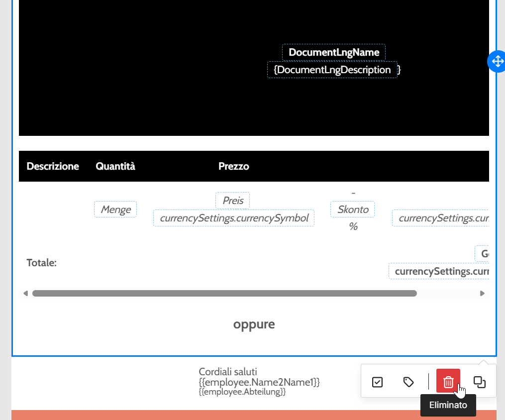
Task: Click the red trash delete icon
Action: [448, 382]
